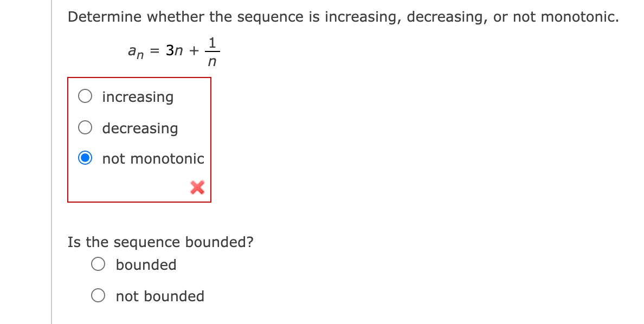Click the fraction 1/n in the formula
Screen dimensions: 644x324
(x=212, y=50)
